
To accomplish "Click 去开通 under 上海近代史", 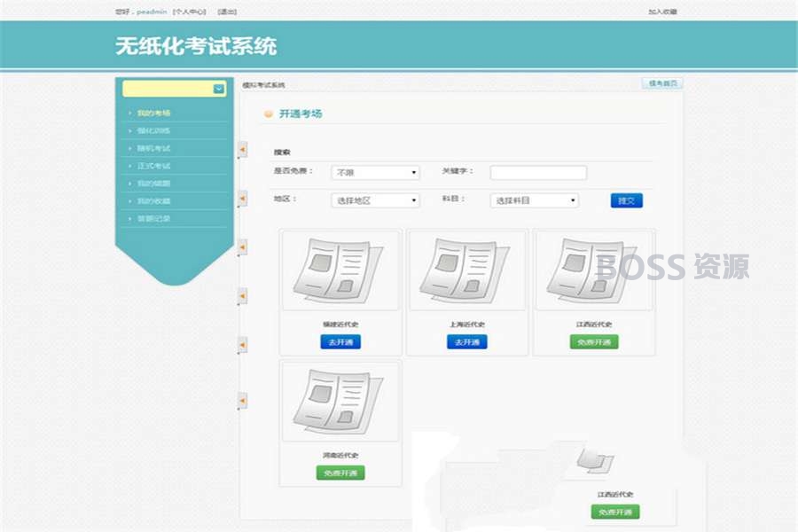I will [x=467, y=341].
